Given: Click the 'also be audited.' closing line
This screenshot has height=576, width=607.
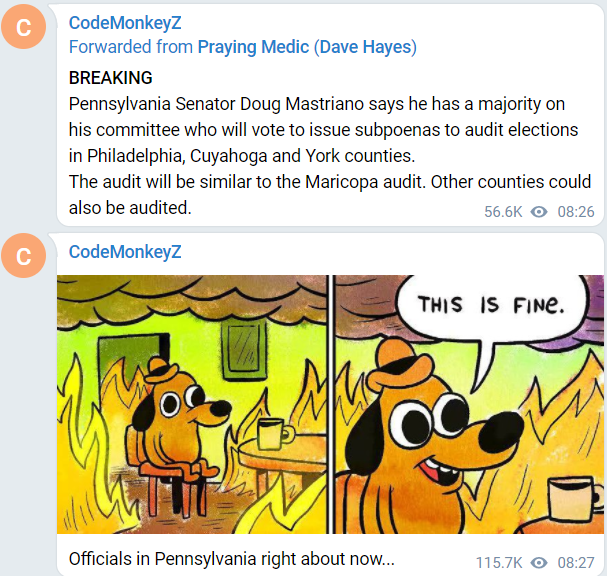Looking at the screenshot, I should pyautogui.click(x=130, y=208).
